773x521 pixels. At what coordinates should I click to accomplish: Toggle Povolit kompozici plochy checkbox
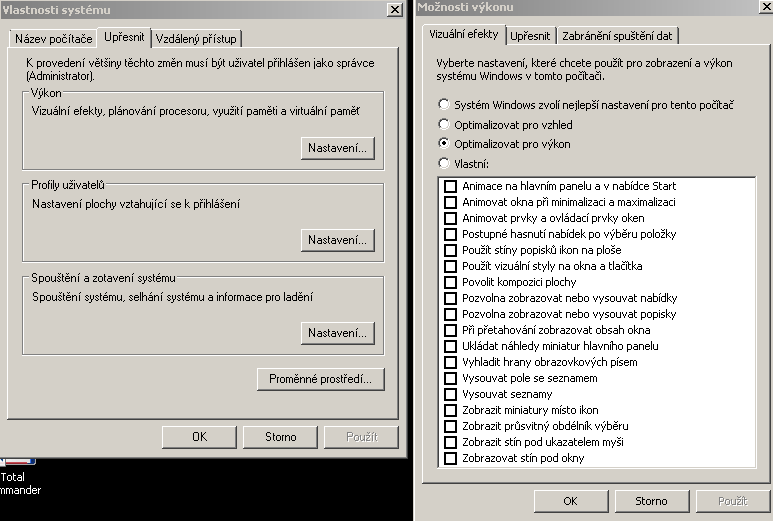pyautogui.click(x=451, y=282)
